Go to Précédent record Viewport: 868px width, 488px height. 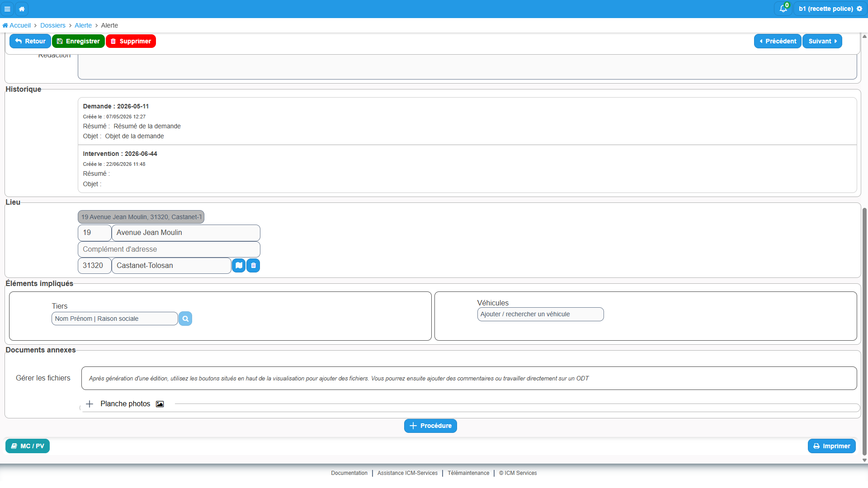[x=778, y=41]
